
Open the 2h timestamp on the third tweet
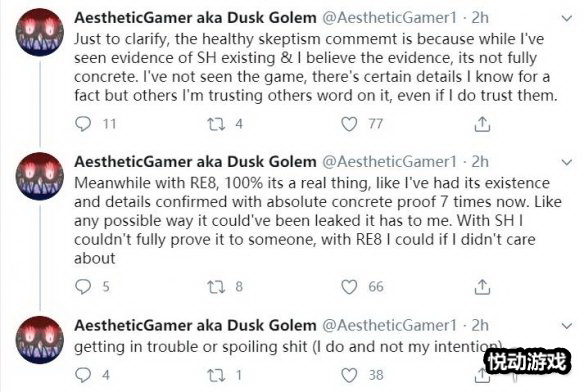point(480,325)
